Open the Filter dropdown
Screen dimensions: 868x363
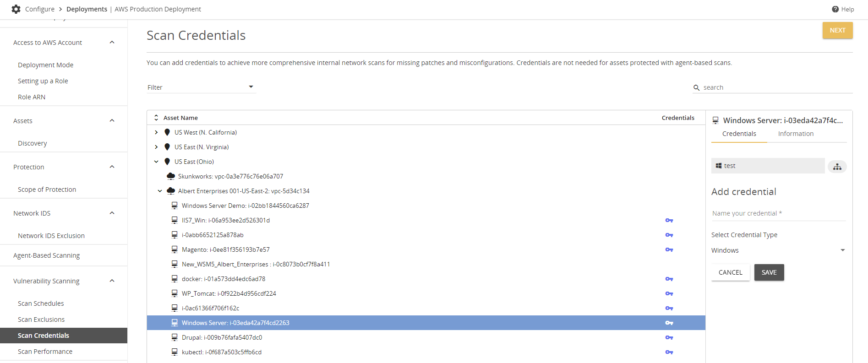201,87
